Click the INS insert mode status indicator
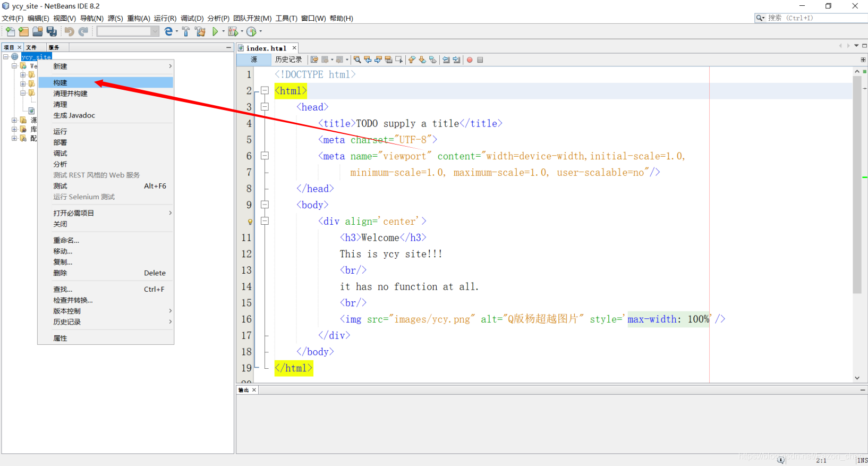This screenshot has height=466, width=868. (862, 460)
